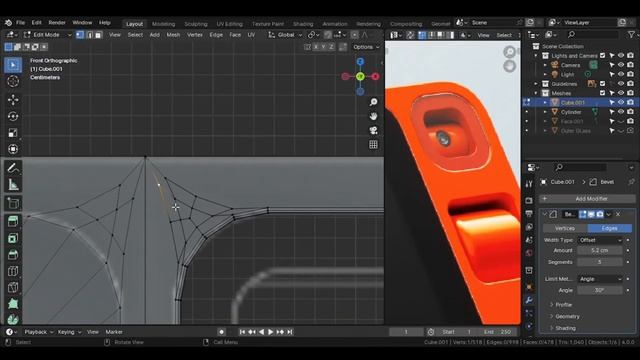Uncheck the Meshes collection checkbox
This screenshot has height=360, width=640.
point(602,93)
